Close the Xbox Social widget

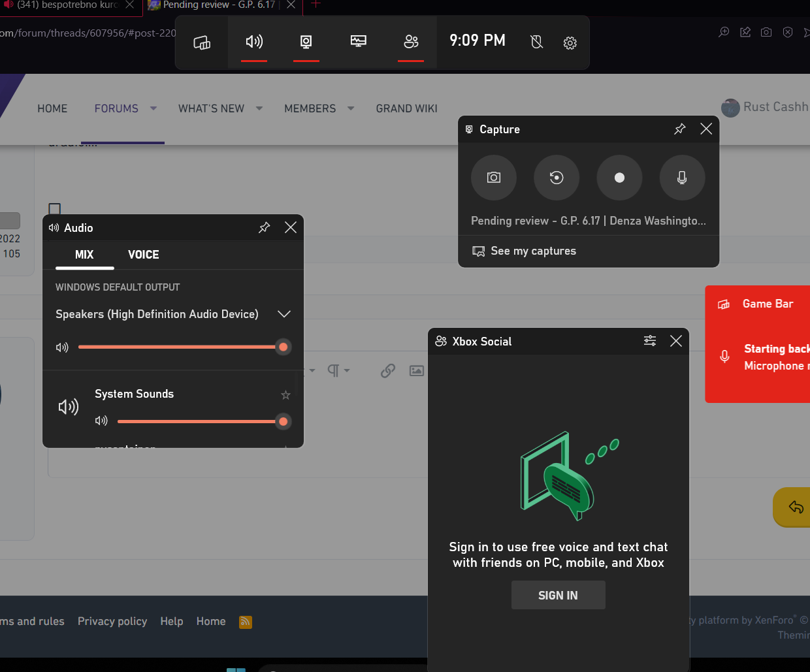point(676,341)
